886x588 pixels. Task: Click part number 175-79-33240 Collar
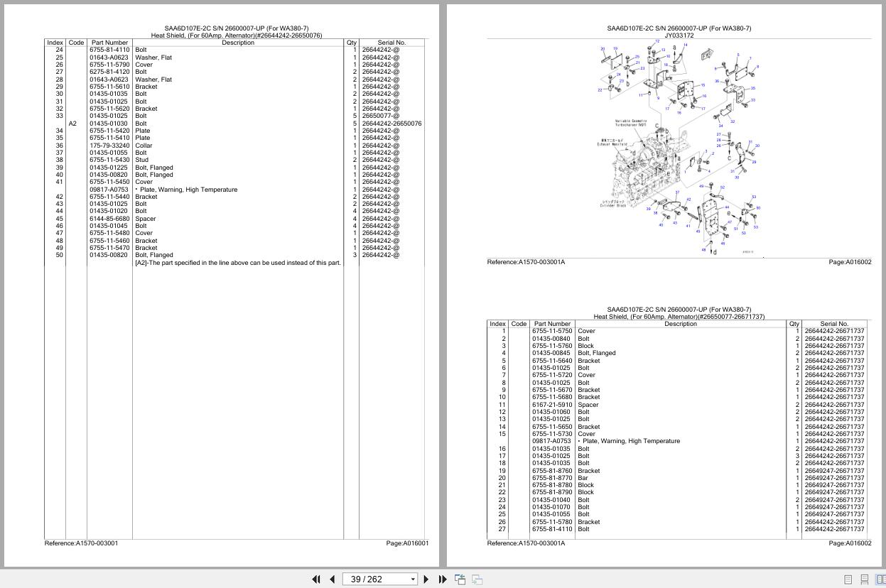tap(109, 146)
